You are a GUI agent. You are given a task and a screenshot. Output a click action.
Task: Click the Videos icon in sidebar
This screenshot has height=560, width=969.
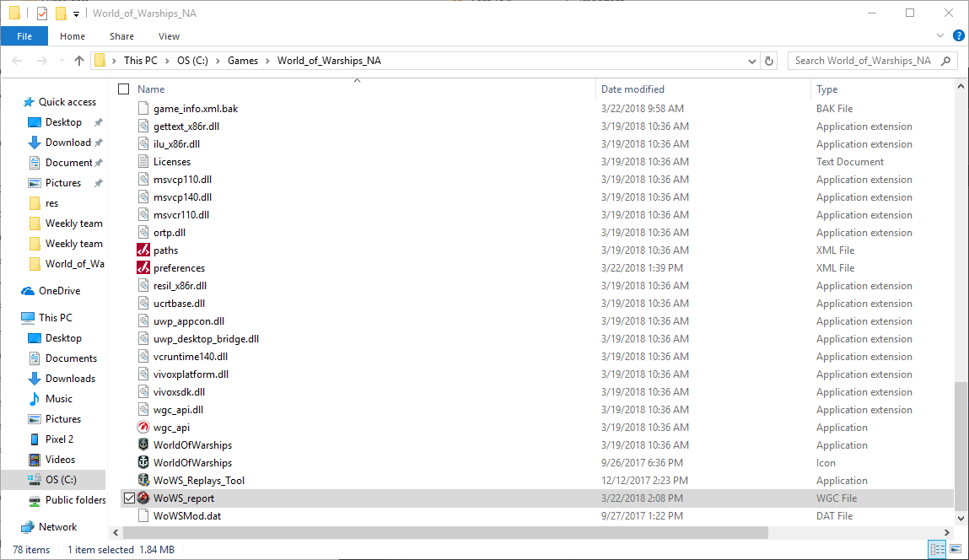click(x=35, y=460)
